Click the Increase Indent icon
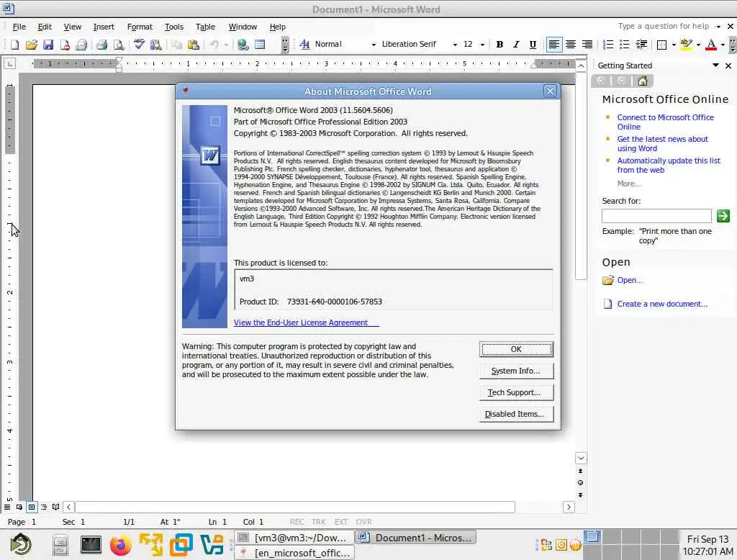The image size is (737, 560). point(641,44)
